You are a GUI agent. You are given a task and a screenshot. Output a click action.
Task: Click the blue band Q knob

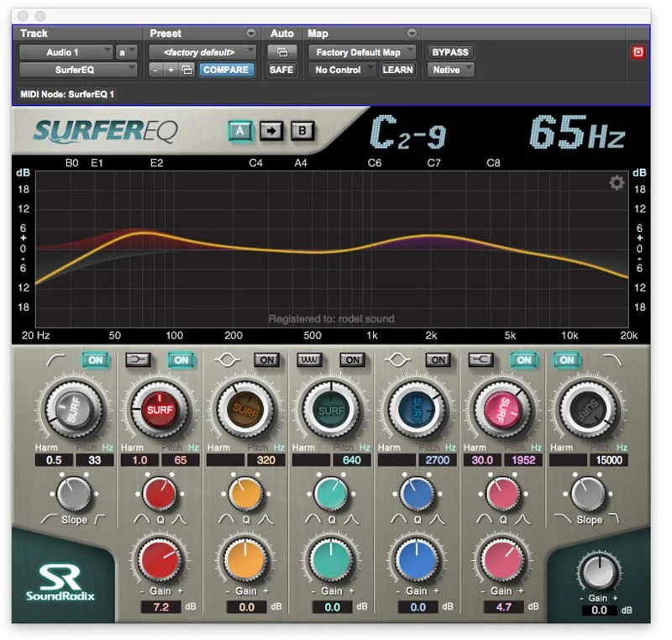pyautogui.click(x=417, y=495)
